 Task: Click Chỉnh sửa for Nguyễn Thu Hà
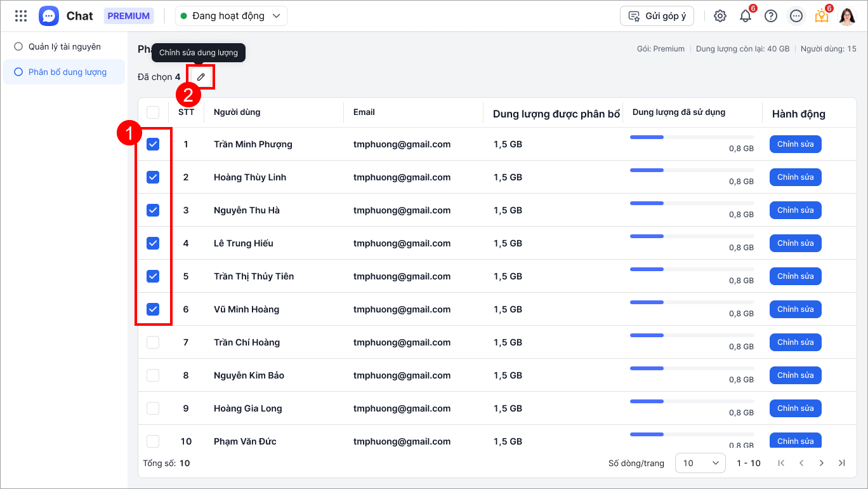(x=796, y=210)
